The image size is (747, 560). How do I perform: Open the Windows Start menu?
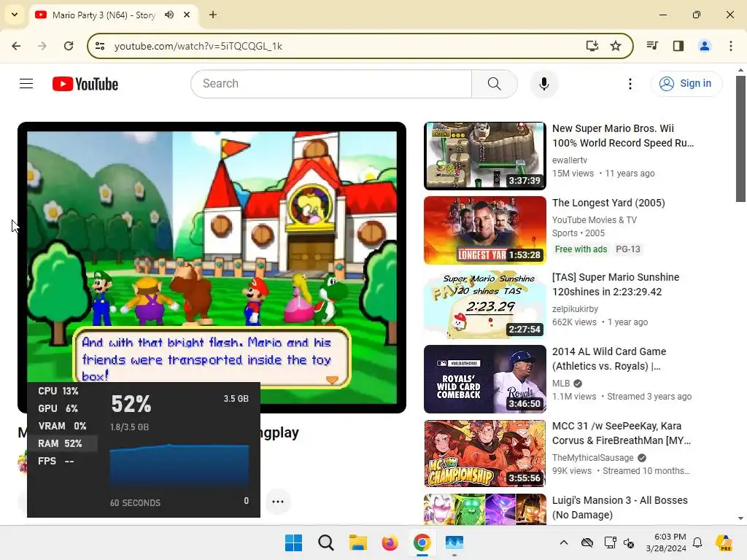pyautogui.click(x=293, y=542)
